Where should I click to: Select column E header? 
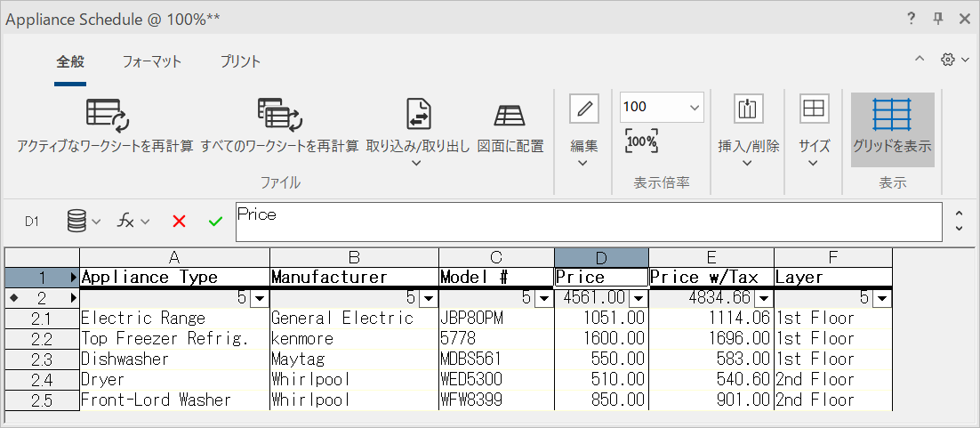[711, 257]
